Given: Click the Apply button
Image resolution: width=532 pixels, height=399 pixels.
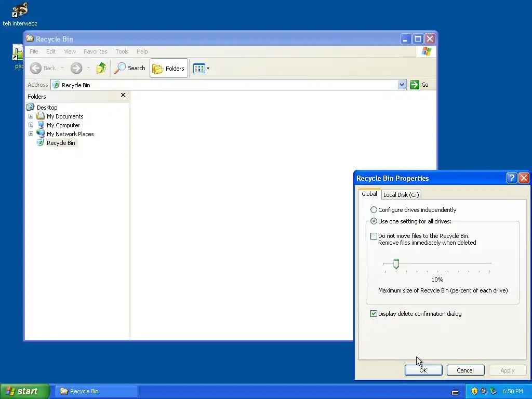Looking at the screenshot, I should point(508,370).
